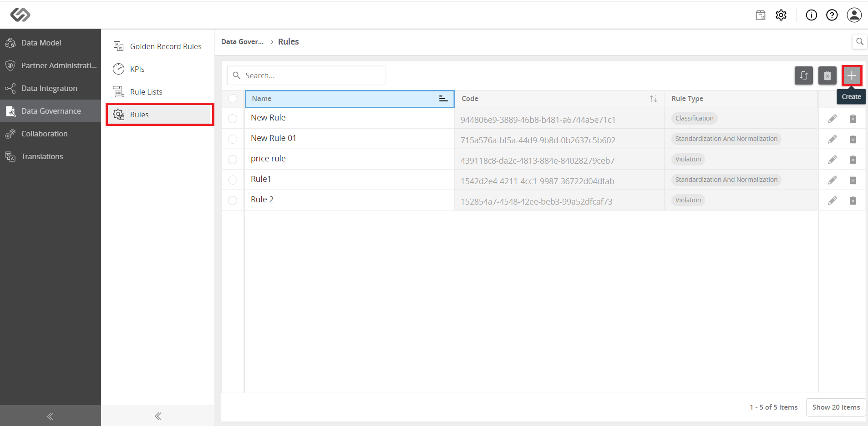Screen dimensions: 868x426
Task: Open Translations in sidebar
Action: click(51, 156)
